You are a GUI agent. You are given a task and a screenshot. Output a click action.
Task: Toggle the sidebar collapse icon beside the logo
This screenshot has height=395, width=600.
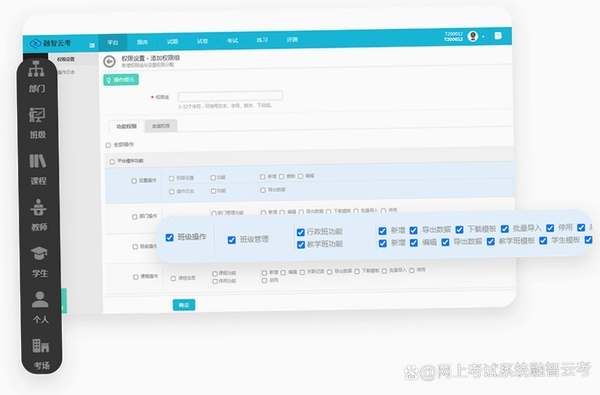(x=92, y=45)
